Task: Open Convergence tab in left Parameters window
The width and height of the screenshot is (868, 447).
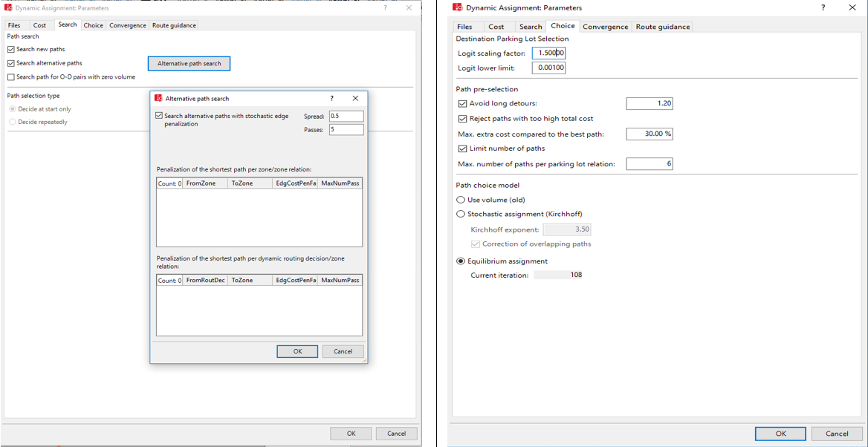Action: tap(127, 25)
